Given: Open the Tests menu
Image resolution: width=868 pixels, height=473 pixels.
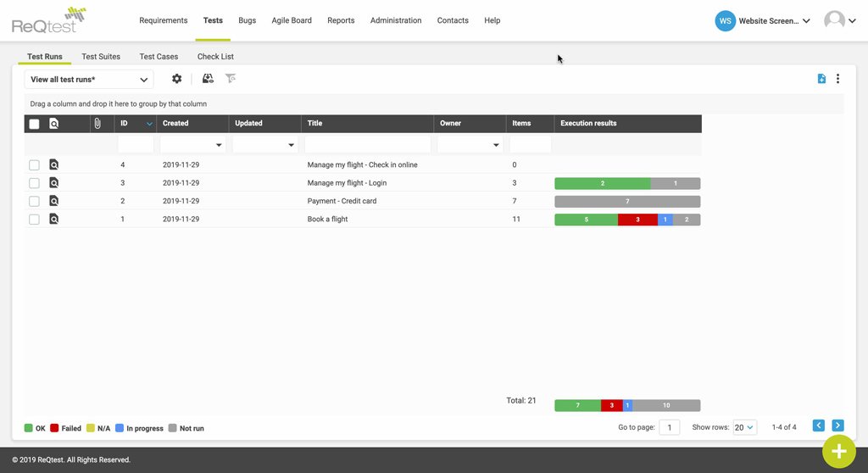Looking at the screenshot, I should click(213, 20).
